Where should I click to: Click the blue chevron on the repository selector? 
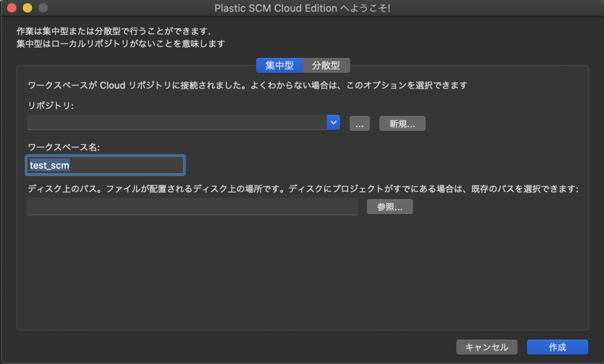[x=333, y=122]
